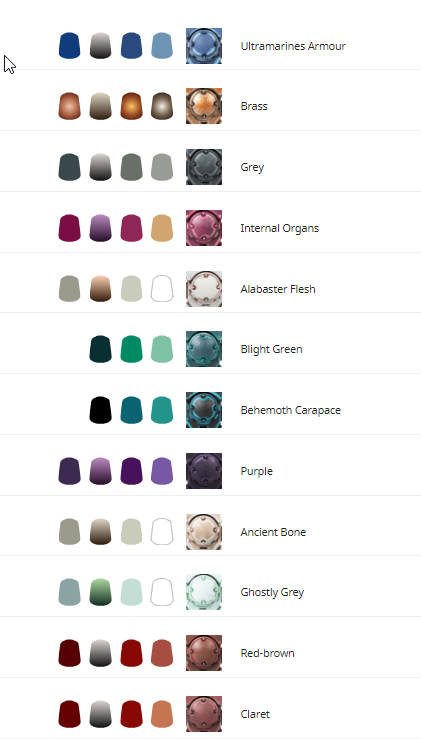Click the Behemoth Carapace preview thumbnail
This screenshot has height=739, width=421.
[x=204, y=410]
